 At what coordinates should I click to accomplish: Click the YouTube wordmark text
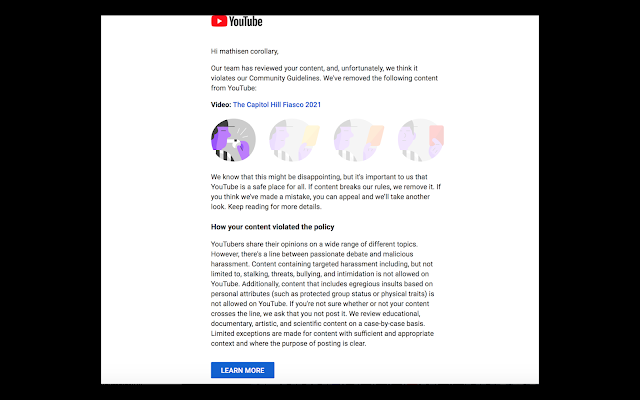[246, 21]
